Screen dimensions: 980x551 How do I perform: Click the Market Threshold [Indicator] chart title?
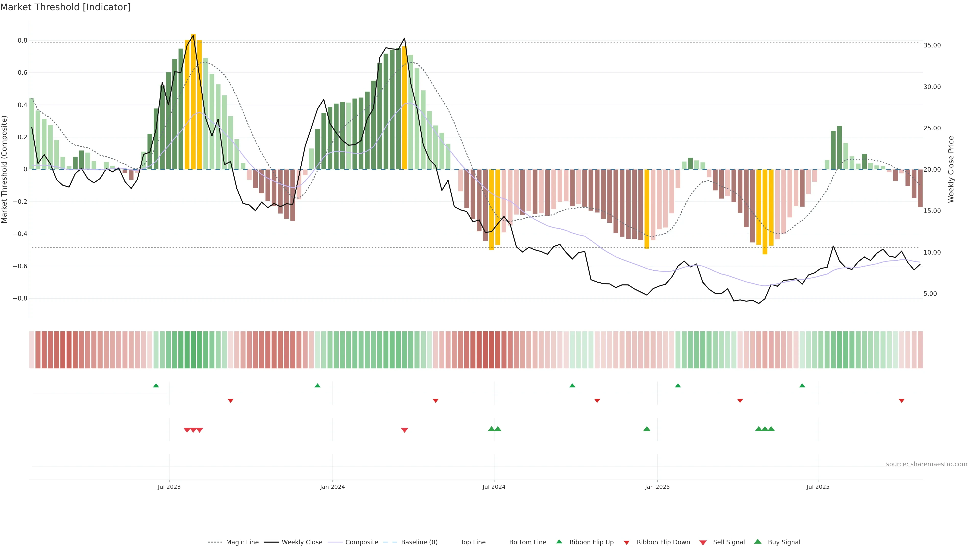(65, 7)
